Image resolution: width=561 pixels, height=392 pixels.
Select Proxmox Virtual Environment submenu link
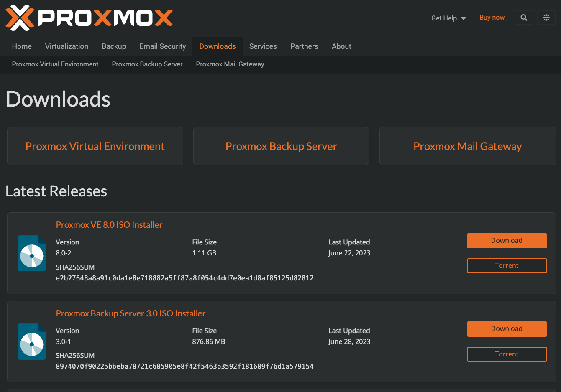coord(55,64)
